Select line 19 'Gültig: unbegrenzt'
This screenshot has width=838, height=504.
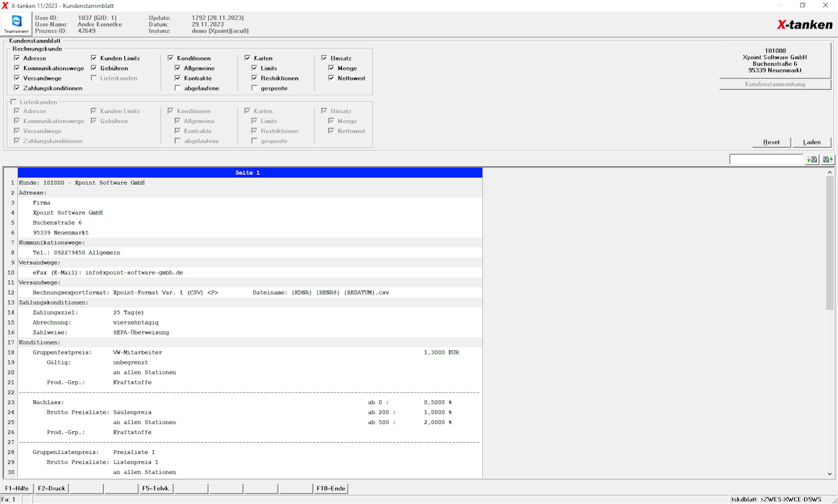tap(249, 362)
